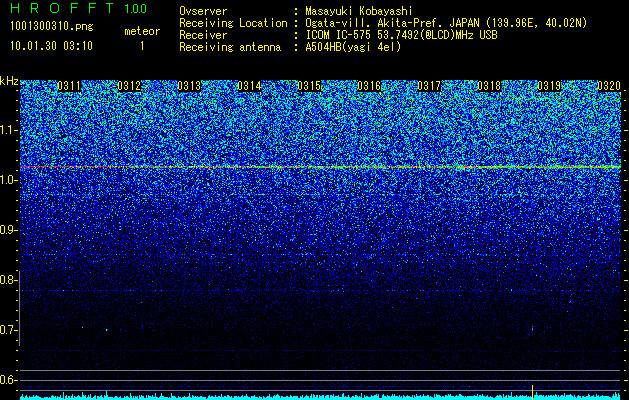629x400 pixels.
Task: Click the meteor count value 1
Action: pos(142,47)
